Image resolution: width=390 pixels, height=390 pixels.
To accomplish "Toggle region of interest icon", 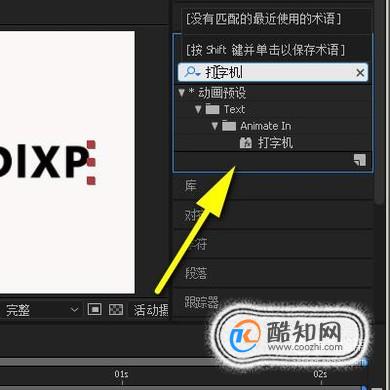I will point(95,310).
